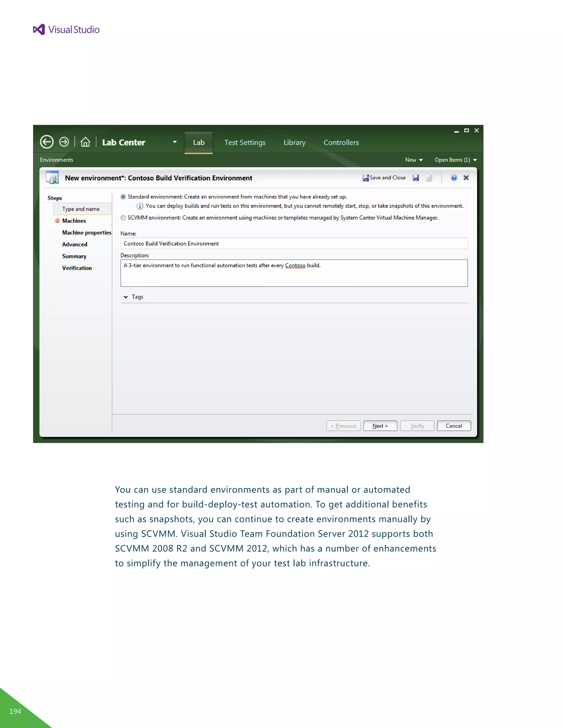Click into the Description text box
Image resolution: width=563 pixels, height=728 pixels.
[x=294, y=273]
